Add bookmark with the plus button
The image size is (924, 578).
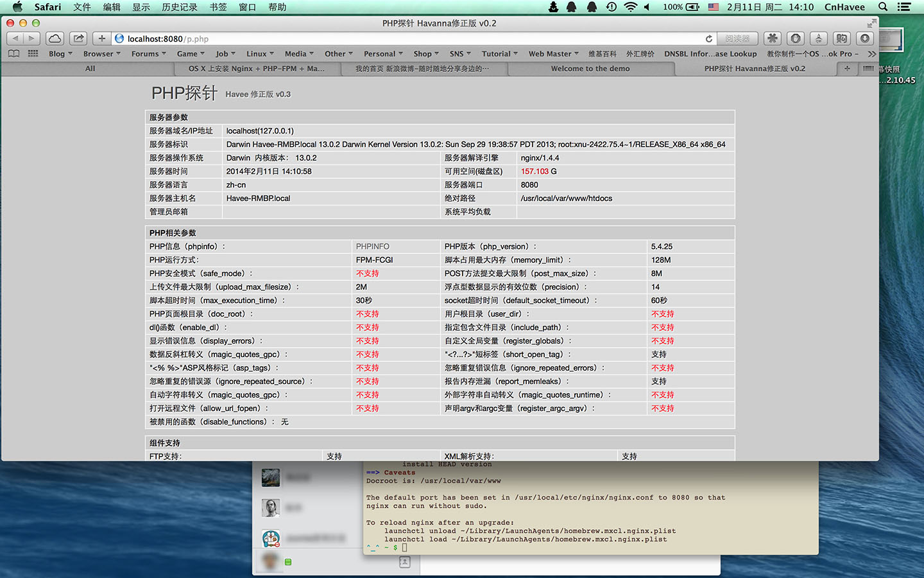tap(101, 39)
